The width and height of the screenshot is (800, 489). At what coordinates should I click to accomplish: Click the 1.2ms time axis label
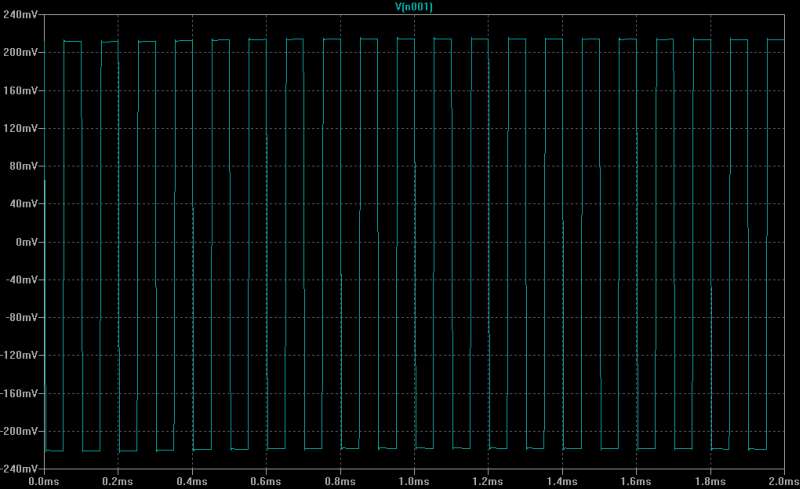[x=488, y=481]
